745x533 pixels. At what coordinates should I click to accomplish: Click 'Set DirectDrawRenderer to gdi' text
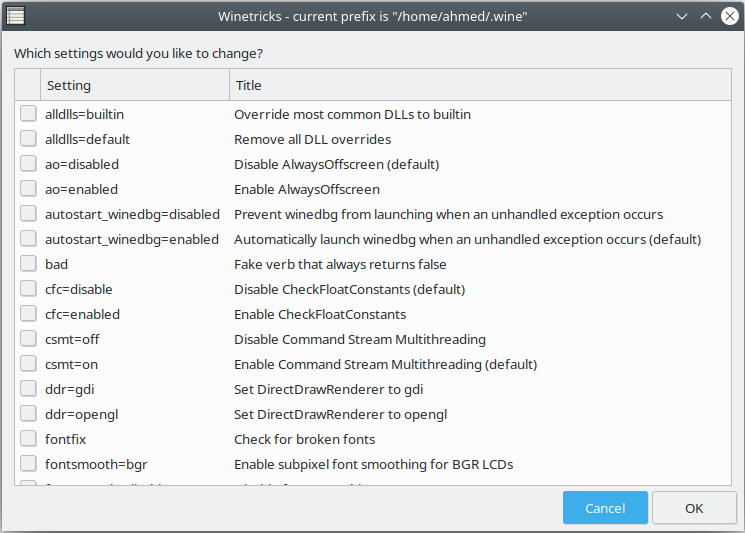[x=328, y=390]
